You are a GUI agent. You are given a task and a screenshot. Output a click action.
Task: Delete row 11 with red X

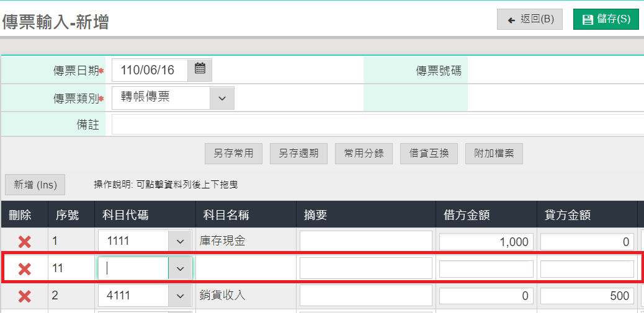click(x=25, y=269)
